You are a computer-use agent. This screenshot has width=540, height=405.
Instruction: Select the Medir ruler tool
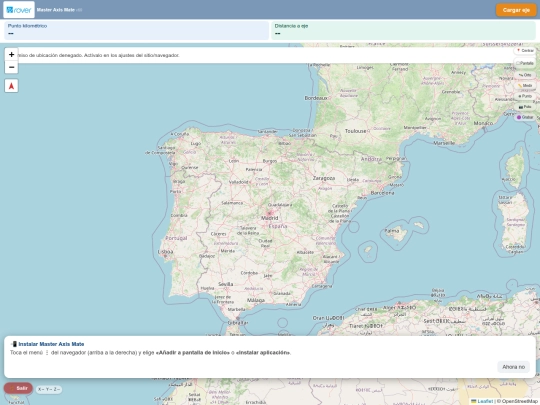point(525,85)
